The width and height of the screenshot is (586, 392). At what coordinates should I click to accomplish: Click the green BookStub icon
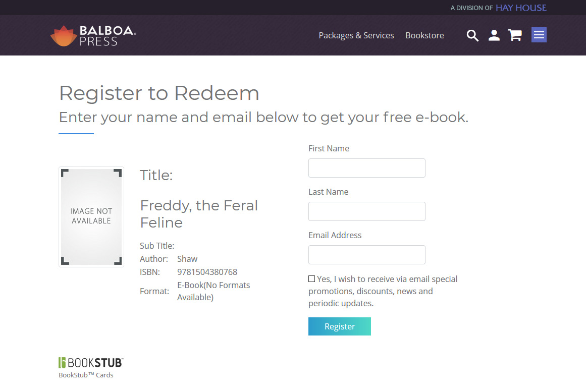click(63, 362)
